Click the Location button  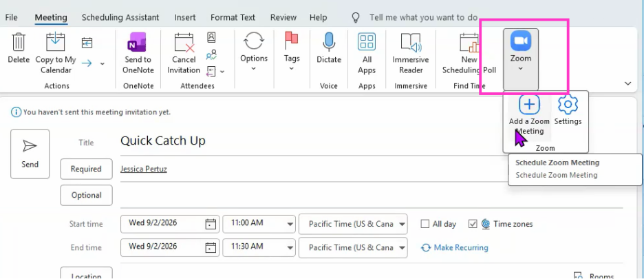(86, 273)
